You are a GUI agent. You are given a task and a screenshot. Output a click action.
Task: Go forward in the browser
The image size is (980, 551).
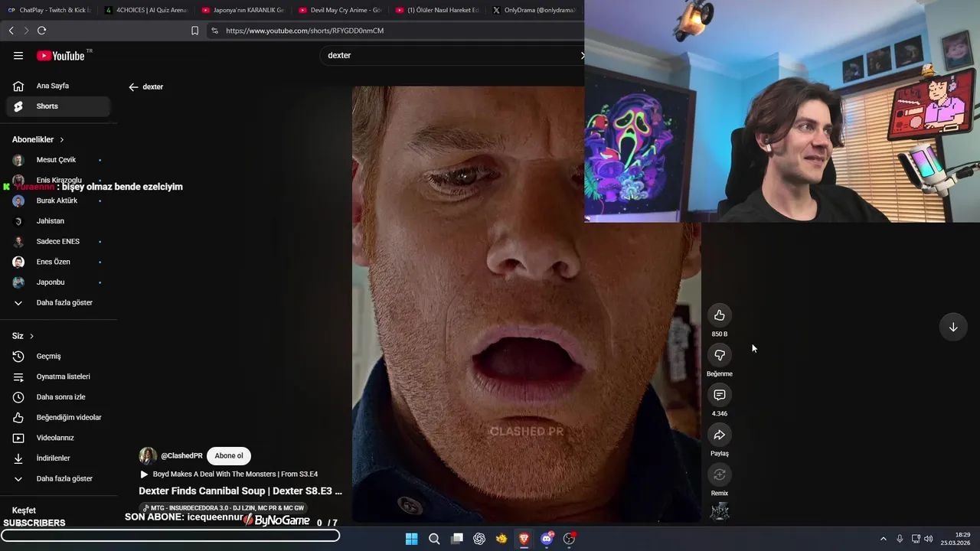click(x=26, y=31)
